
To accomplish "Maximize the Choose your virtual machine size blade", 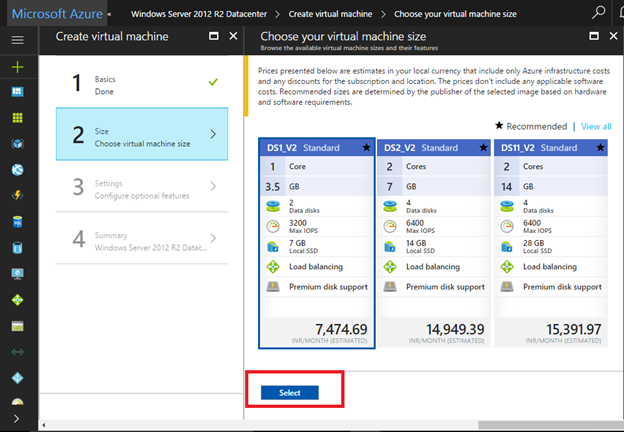I will 594,36.
